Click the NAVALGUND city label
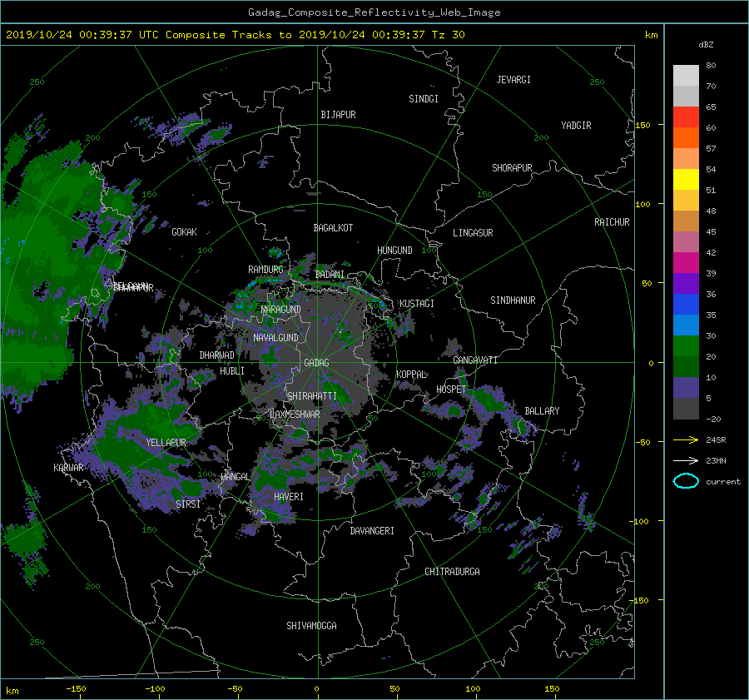The image size is (749, 700). (275, 337)
